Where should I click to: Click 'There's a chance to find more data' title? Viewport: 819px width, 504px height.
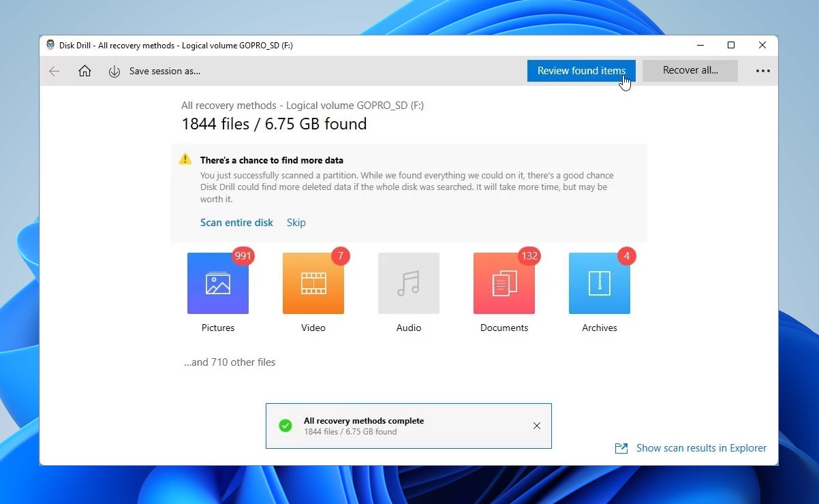[272, 161]
